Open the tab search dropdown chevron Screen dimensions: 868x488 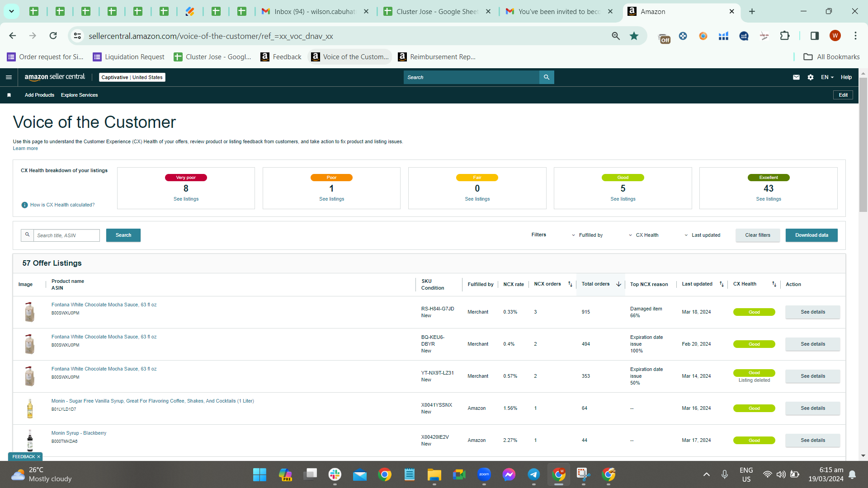(x=11, y=11)
